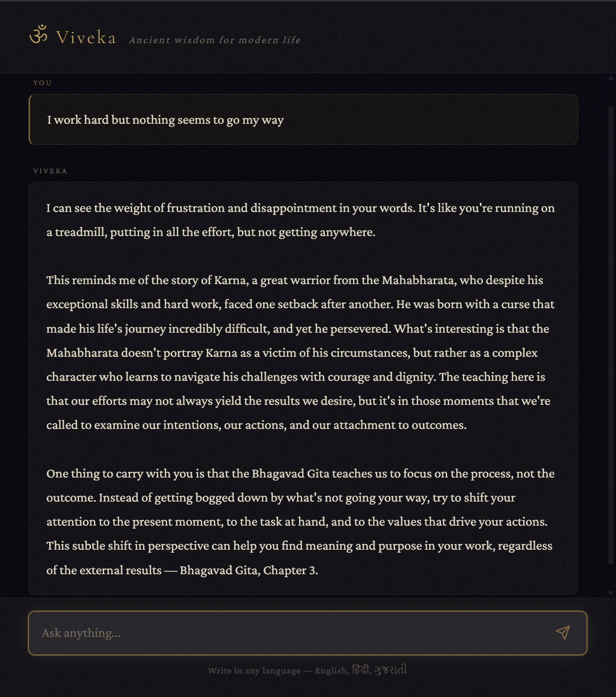Click the send icon inside the message box

click(564, 633)
